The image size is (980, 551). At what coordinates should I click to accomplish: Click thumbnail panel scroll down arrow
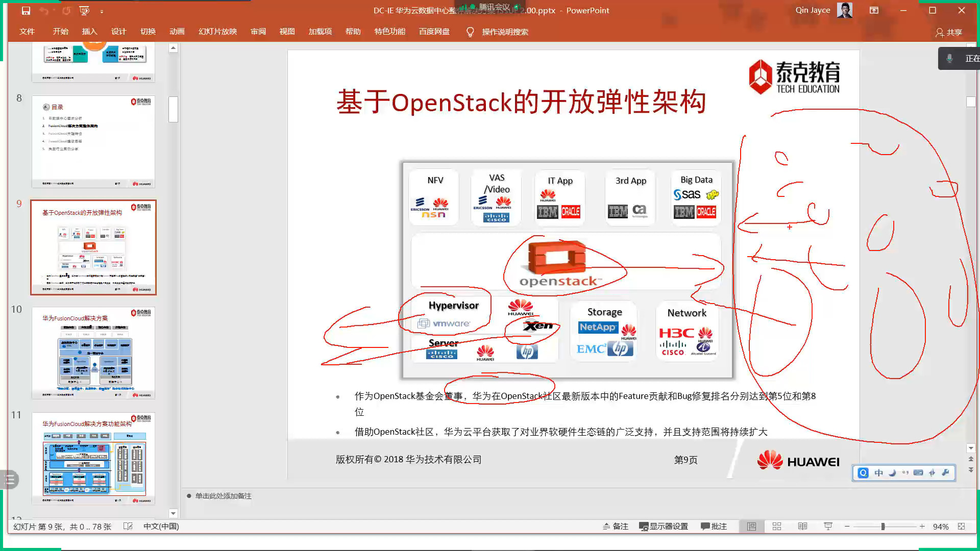pyautogui.click(x=174, y=513)
